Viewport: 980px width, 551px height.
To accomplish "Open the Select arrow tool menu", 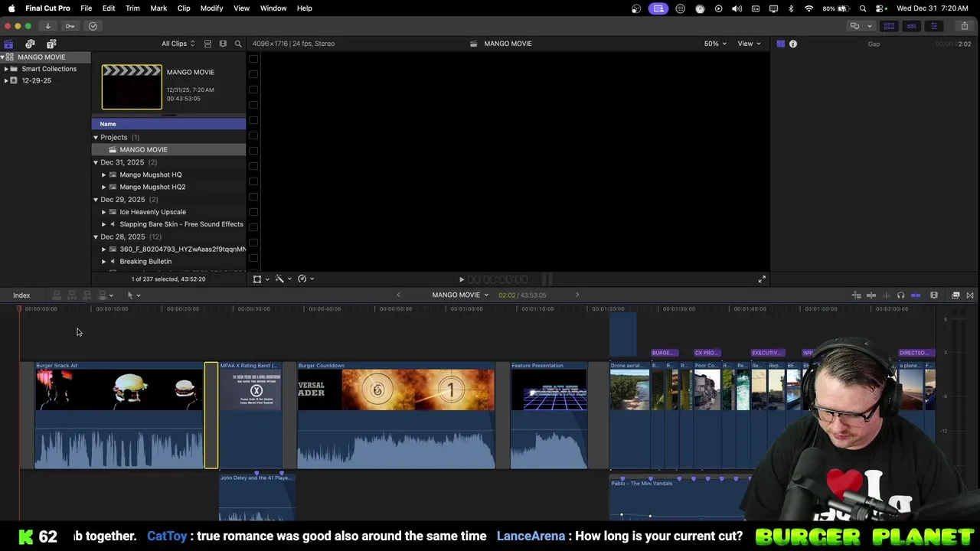I will coord(133,295).
